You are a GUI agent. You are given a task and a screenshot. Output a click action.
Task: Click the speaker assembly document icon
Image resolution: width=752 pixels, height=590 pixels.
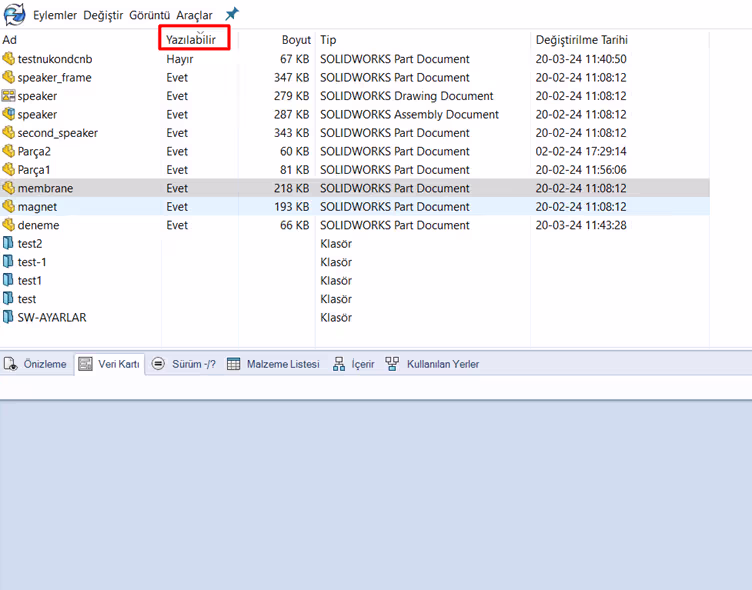[x=8, y=114]
